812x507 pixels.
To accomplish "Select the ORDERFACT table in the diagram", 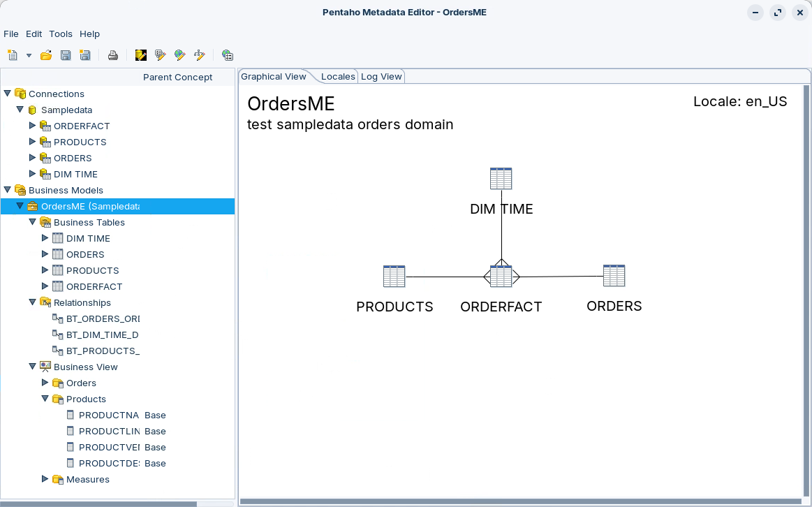I will (501, 277).
